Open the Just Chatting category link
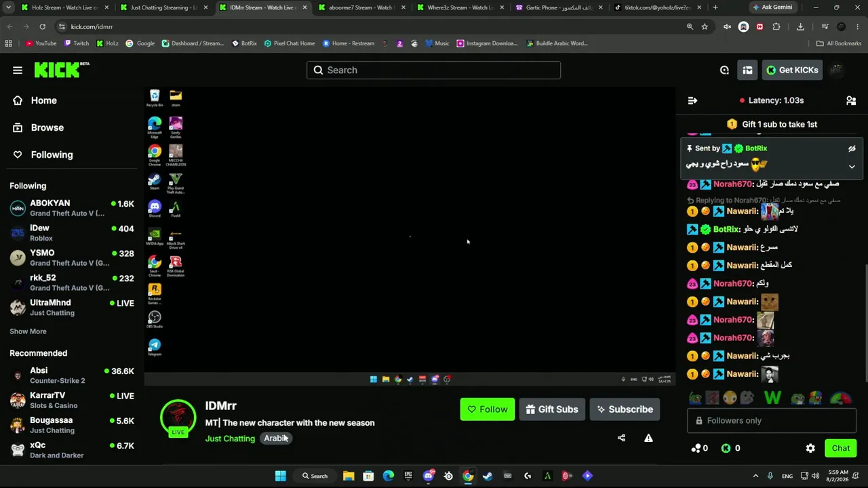 pyautogui.click(x=230, y=439)
